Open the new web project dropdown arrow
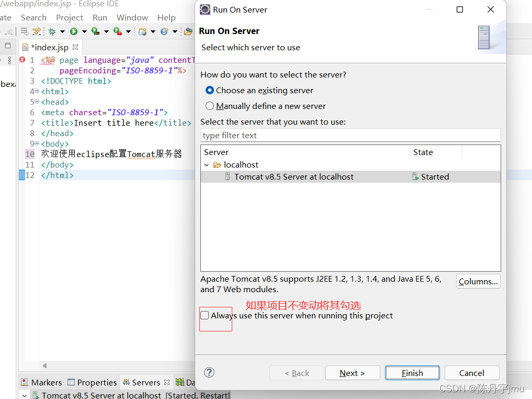The height and width of the screenshot is (399, 532). (x=153, y=32)
